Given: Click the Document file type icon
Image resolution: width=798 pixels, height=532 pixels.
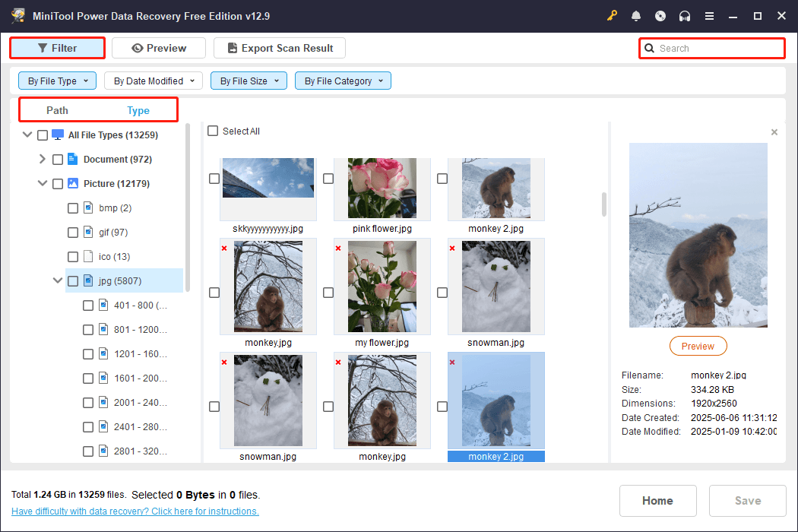Looking at the screenshot, I should [x=73, y=160].
